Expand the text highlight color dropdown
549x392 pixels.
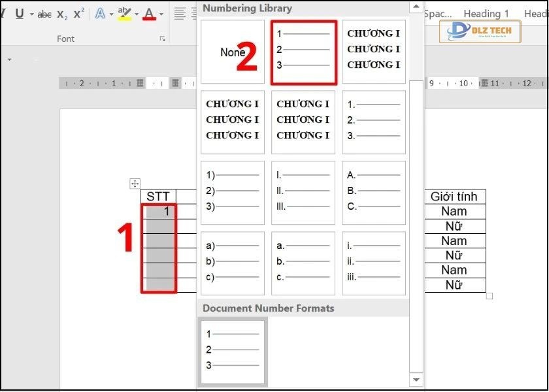136,14
